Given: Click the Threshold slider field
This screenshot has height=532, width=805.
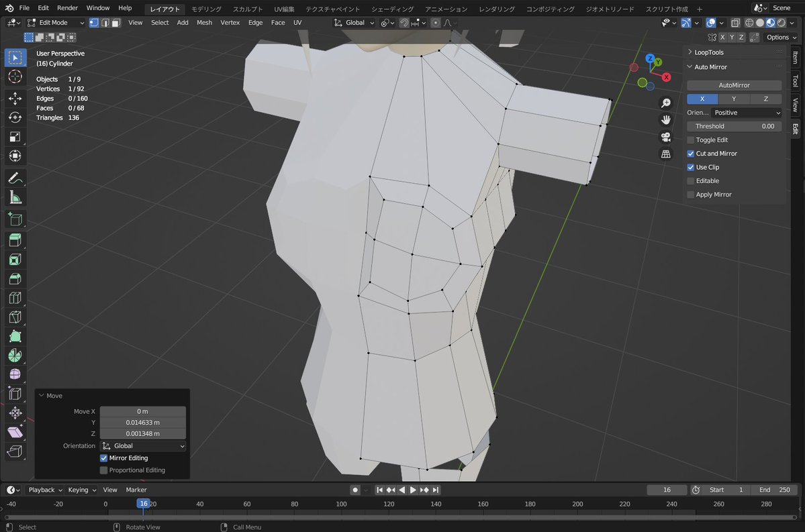Looking at the screenshot, I should 734,126.
